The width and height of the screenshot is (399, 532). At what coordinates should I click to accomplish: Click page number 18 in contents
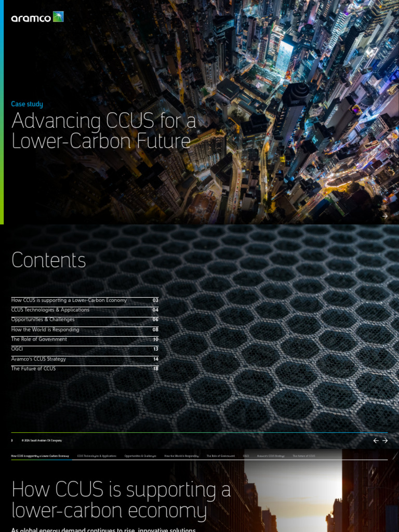pyautogui.click(x=155, y=368)
